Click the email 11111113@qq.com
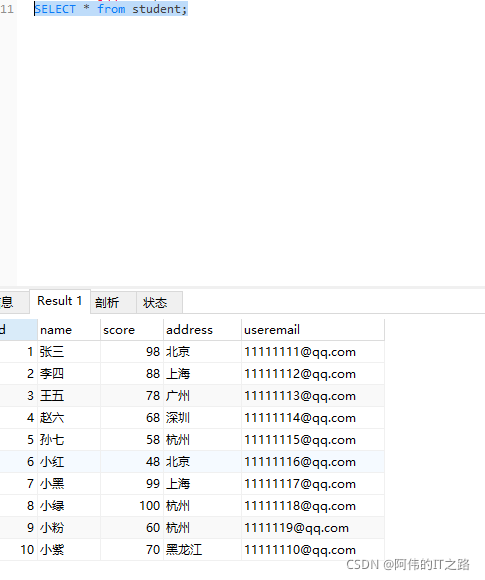Screen dimensions: 485x580 coord(313,396)
